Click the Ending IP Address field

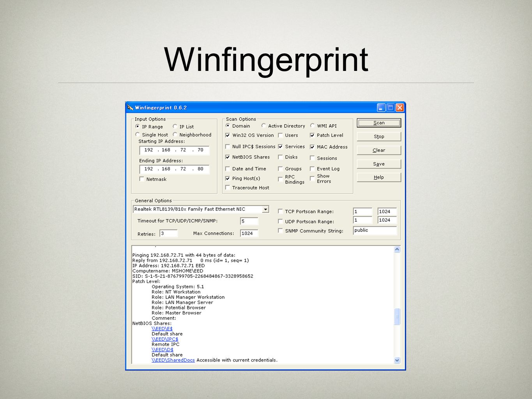click(x=174, y=169)
